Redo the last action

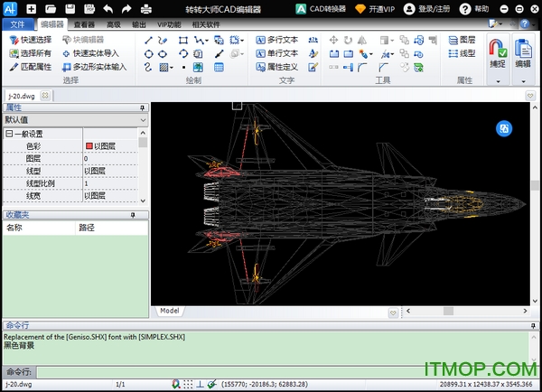pos(126,9)
